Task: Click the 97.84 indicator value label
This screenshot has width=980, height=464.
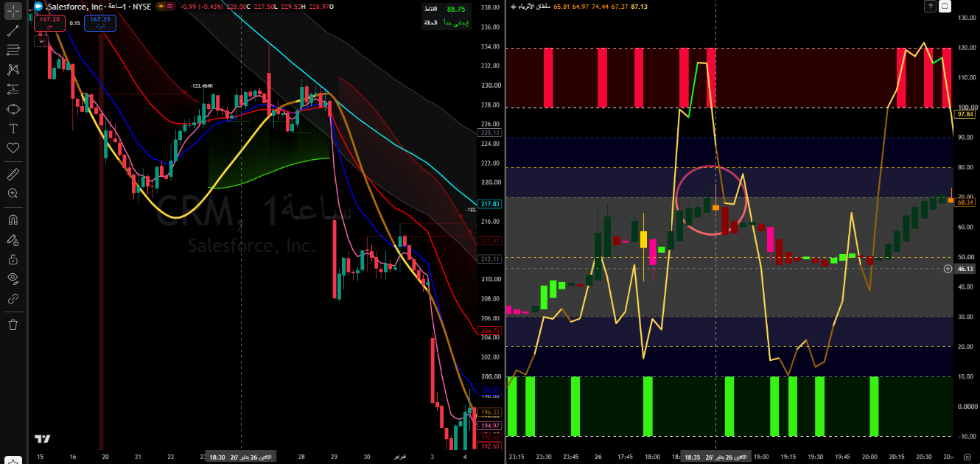Action: [x=965, y=114]
